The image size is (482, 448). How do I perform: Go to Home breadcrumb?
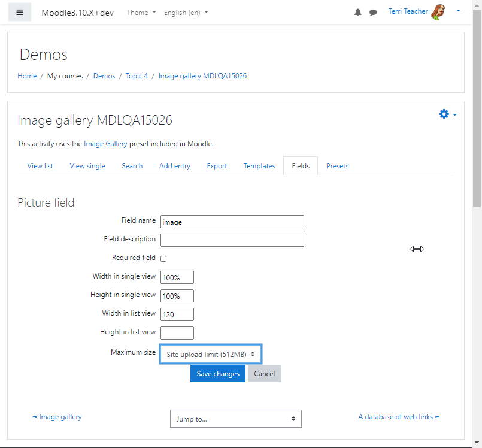point(27,76)
